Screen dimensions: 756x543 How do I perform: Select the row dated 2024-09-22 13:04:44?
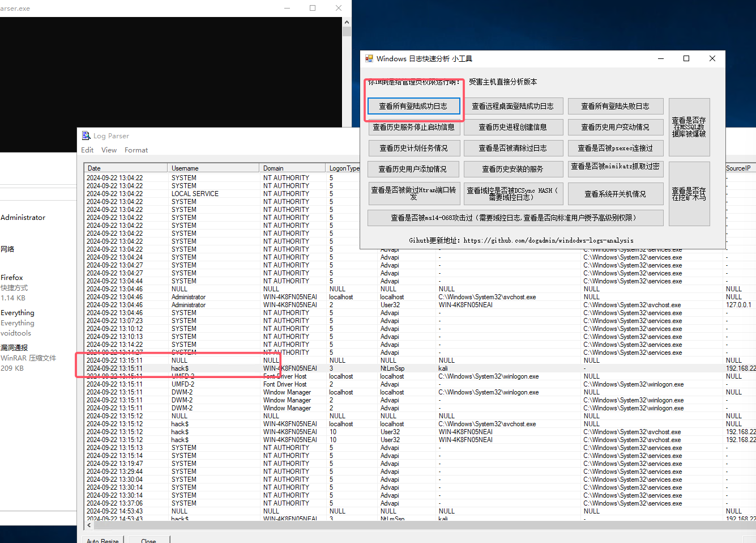tap(420, 281)
